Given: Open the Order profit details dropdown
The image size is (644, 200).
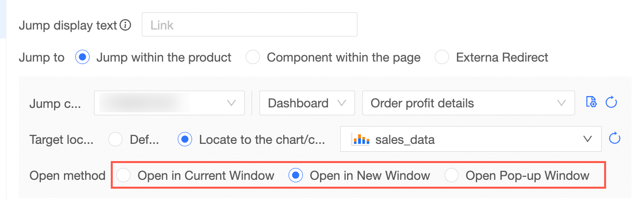Looking at the screenshot, I should [x=468, y=103].
